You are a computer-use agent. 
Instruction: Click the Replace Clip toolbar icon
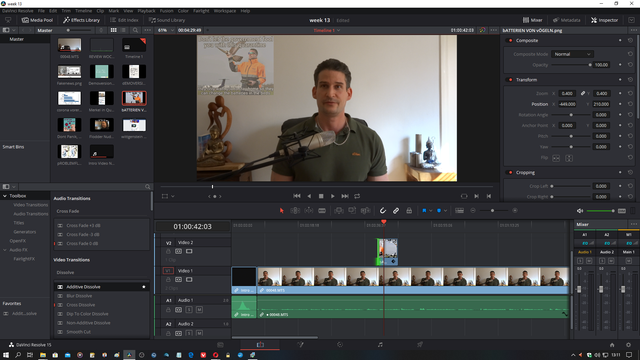[x=365, y=211]
